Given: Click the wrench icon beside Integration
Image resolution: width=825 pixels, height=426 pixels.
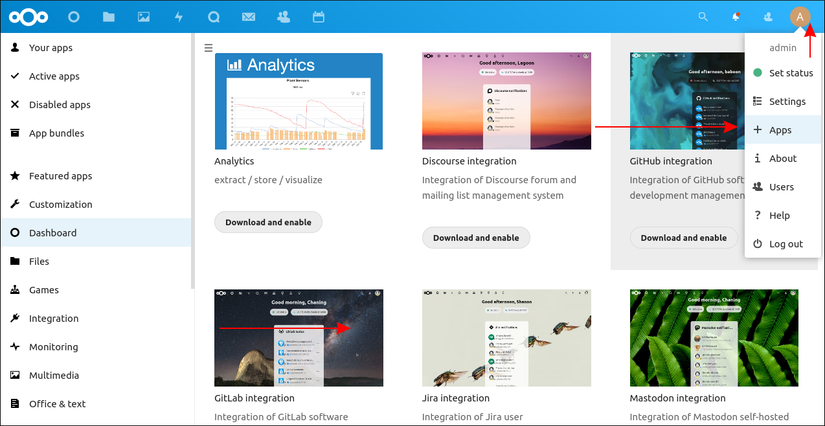Looking at the screenshot, I should coord(15,318).
